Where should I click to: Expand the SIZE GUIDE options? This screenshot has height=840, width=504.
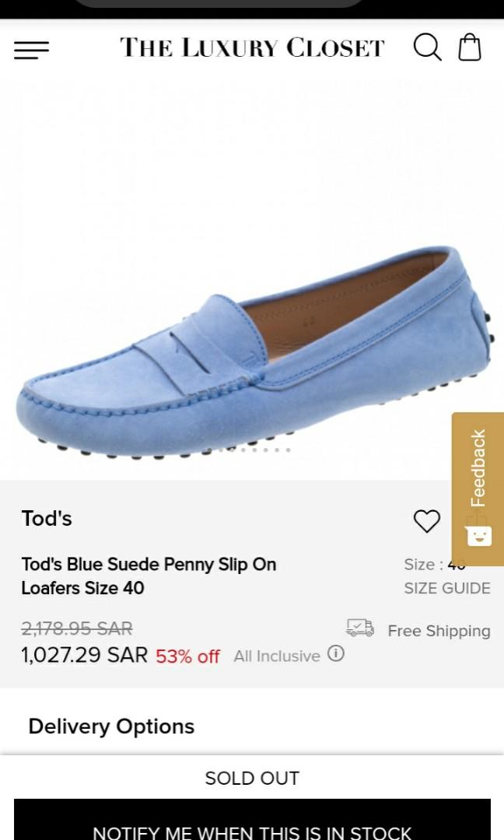446,589
